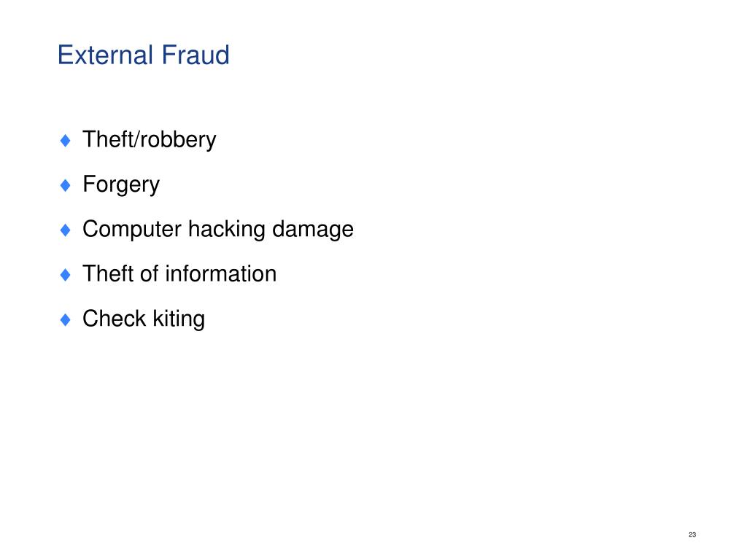Viewport: 747px width, 560px height.
Task: Click the Forgery bullet text
Action: pos(121,184)
